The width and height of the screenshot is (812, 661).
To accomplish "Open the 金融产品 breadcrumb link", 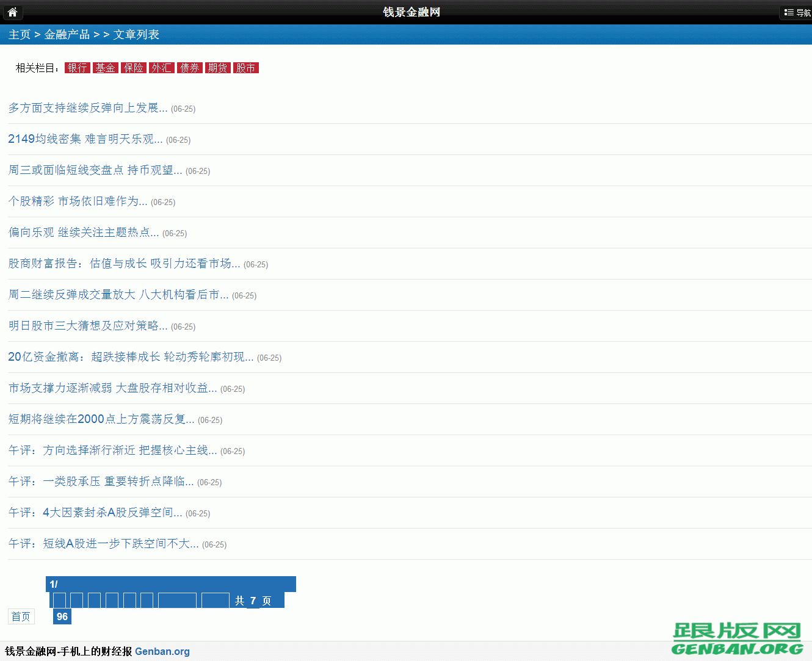I will 67,34.
